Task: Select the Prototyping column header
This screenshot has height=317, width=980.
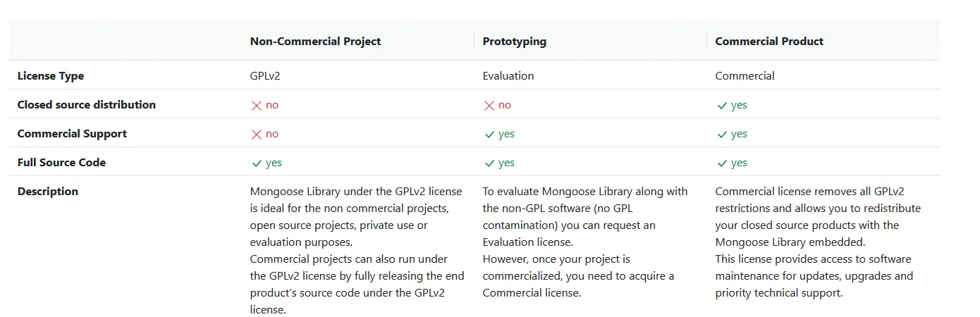Action: pyautogui.click(x=514, y=41)
